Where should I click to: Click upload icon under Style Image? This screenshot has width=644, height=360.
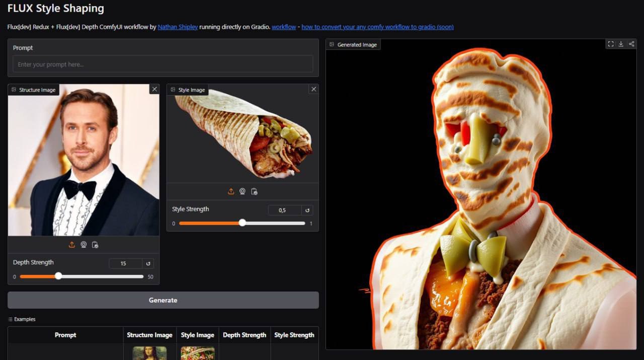point(231,191)
